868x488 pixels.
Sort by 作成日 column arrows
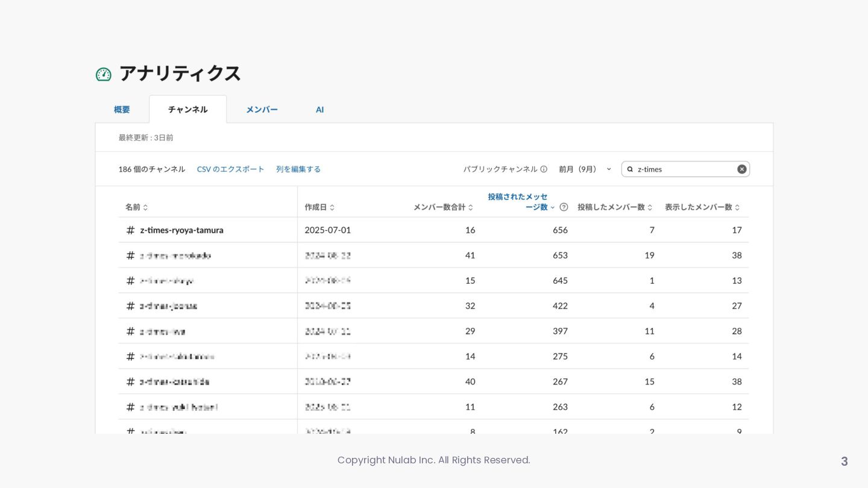pos(332,207)
